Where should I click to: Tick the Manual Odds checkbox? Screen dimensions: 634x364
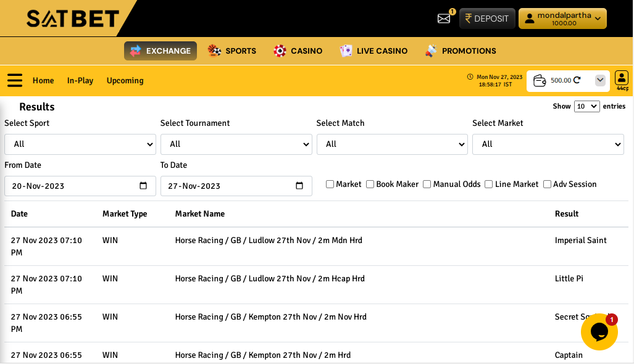pos(427,184)
